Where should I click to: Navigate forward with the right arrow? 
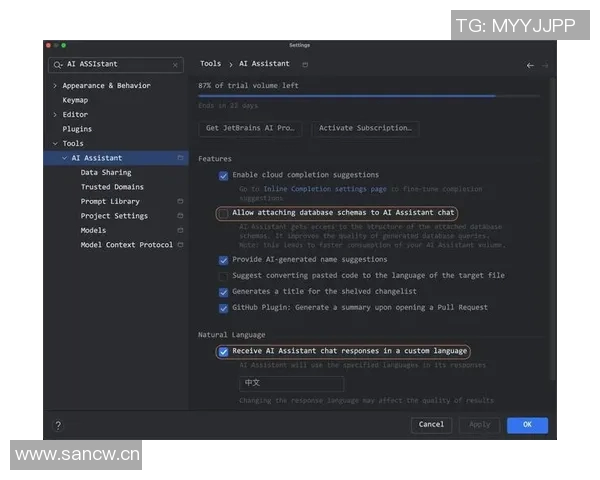pyautogui.click(x=545, y=65)
